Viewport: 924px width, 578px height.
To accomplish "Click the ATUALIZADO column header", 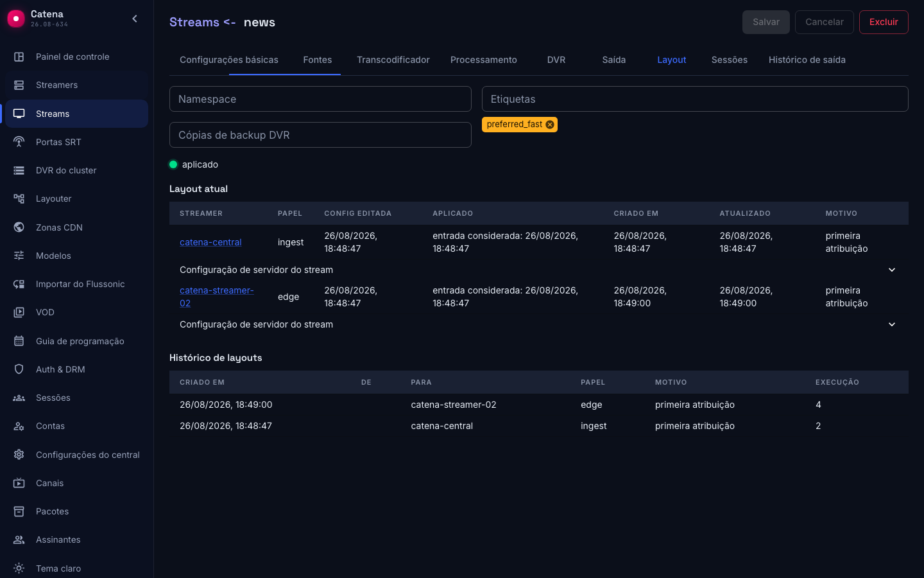I will click(745, 213).
